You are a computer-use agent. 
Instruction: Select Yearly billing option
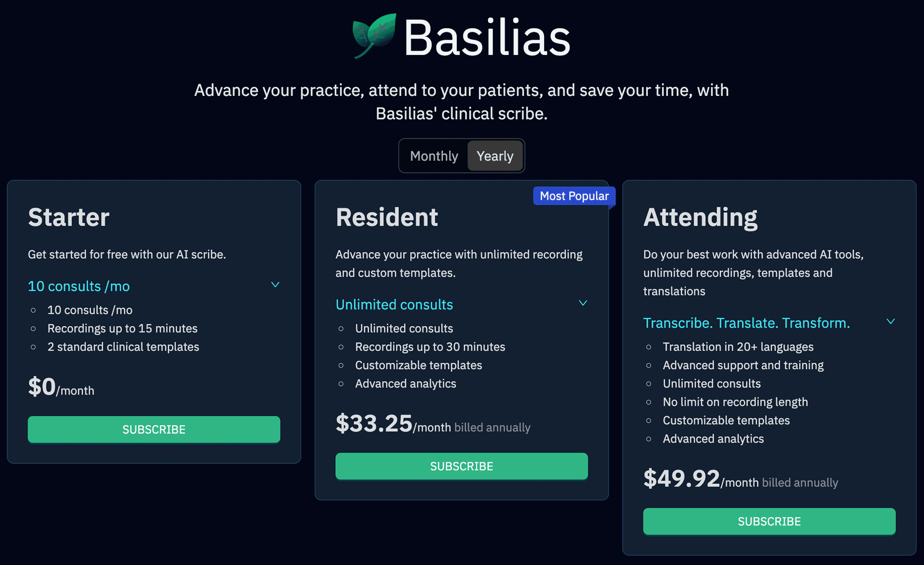point(495,156)
